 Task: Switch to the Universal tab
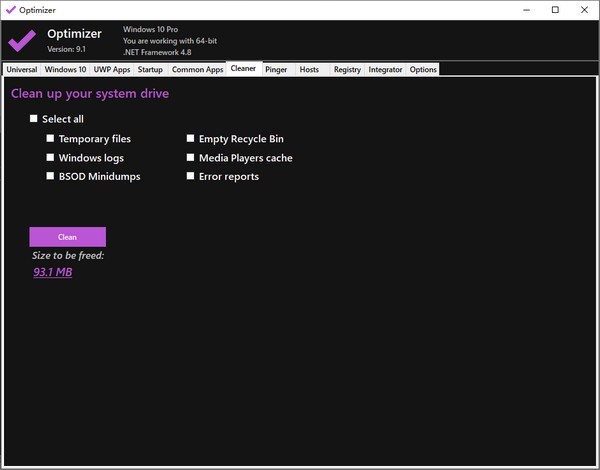coord(22,70)
